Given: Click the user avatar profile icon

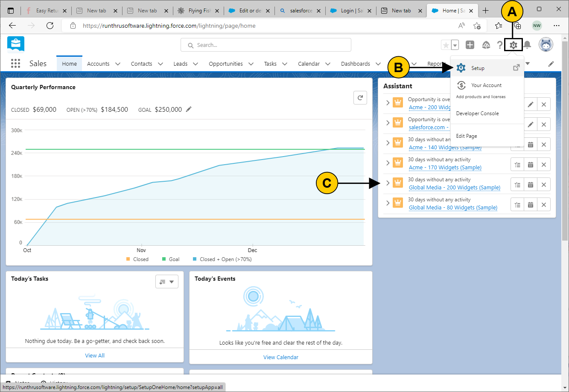Looking at the screenshot, I should pos(546,45).
